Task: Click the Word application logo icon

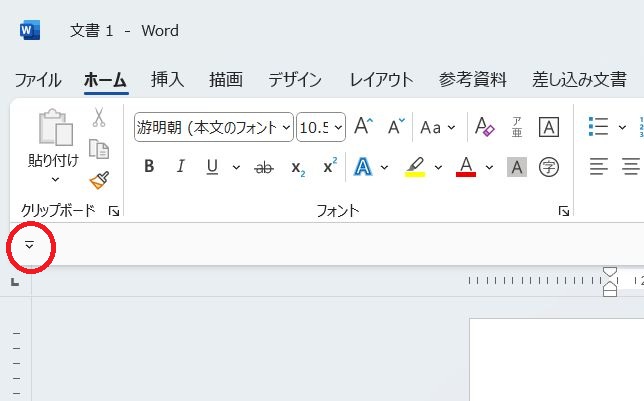Action: pos(30,30)
